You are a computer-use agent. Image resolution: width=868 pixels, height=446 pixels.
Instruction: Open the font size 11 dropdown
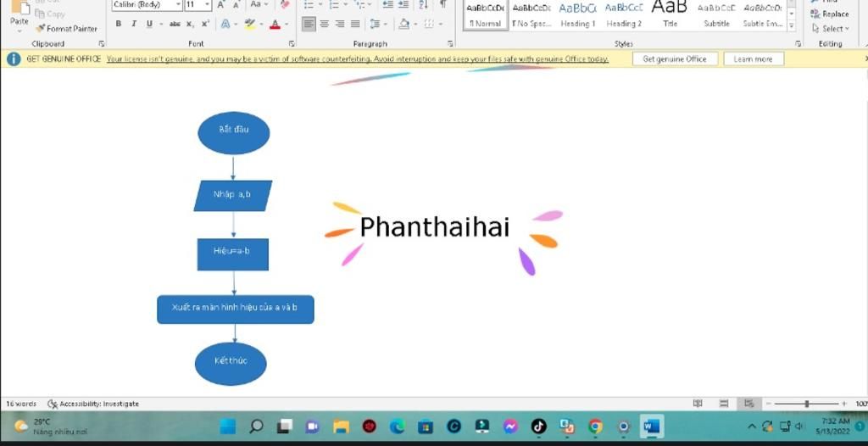[x=208, y=4]
